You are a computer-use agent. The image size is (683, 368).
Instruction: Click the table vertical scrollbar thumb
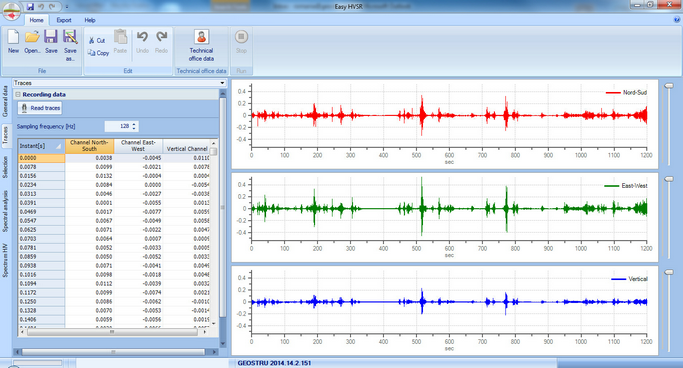(213, 152)
